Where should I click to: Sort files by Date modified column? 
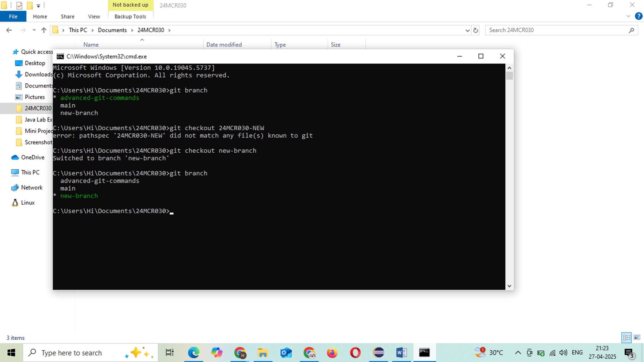tap(224, 45)
